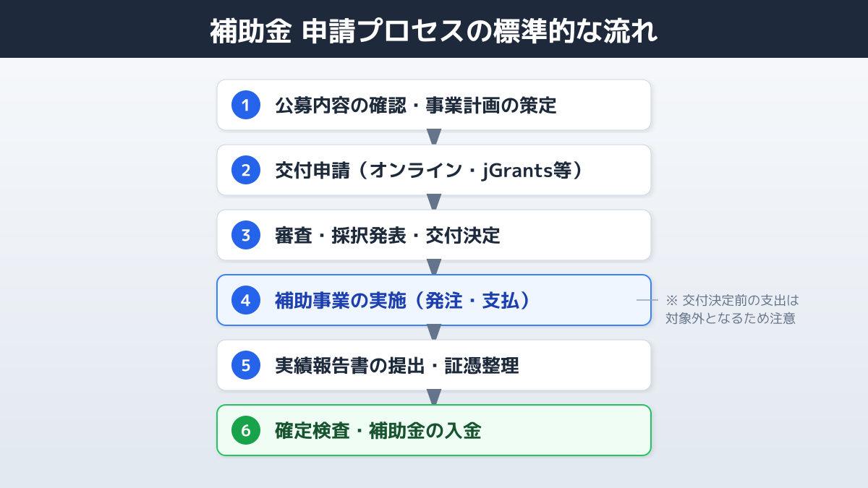Click the number 4 circle badge
The height and width of the screenshot is (488, 868).
(x=245, y=300)
